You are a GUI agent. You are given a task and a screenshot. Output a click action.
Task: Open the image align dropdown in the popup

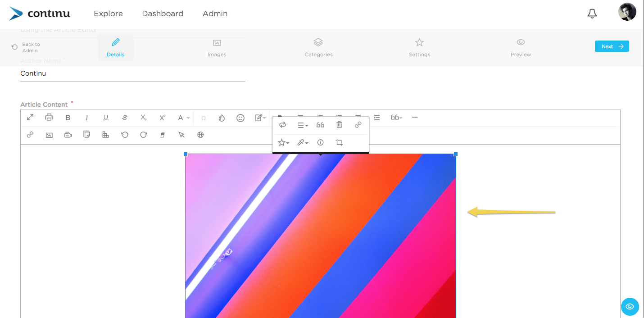pos(303,125)
